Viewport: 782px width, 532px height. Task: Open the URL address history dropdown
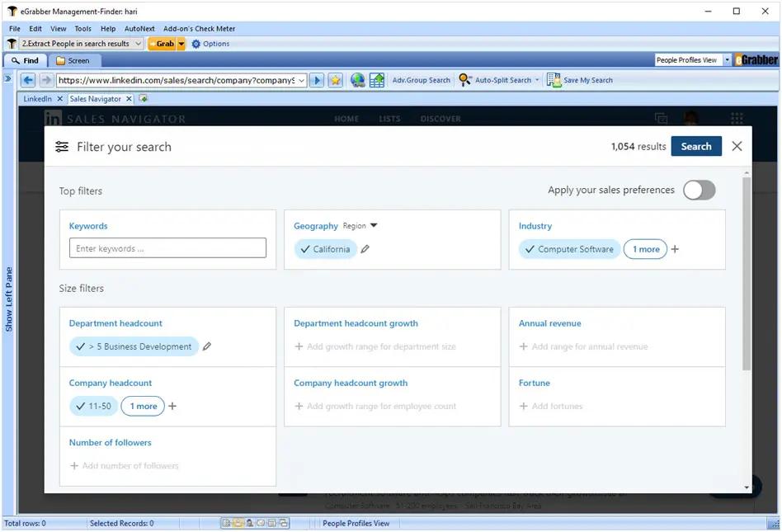tap(301, 80)
